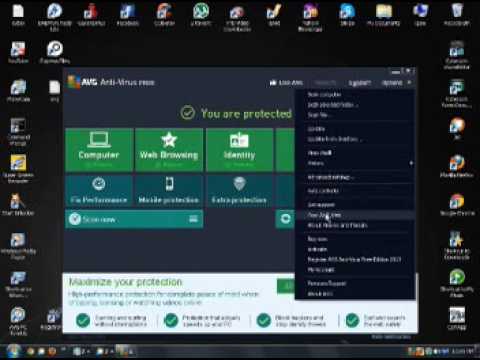Screen dimensions: 480x360
Task: Select the uTorrent desktop shortcut
Action: pos(201,15)
